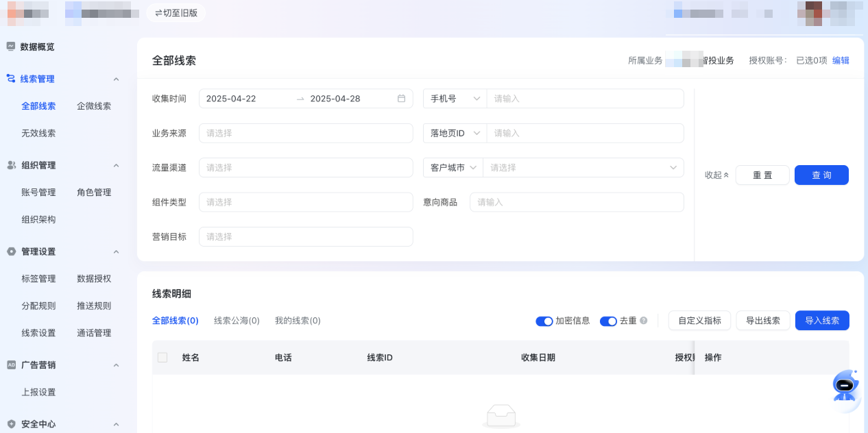Click the 管理设置 sidebar icon
This screenshot has width=868, height=433.
point(10,251)
